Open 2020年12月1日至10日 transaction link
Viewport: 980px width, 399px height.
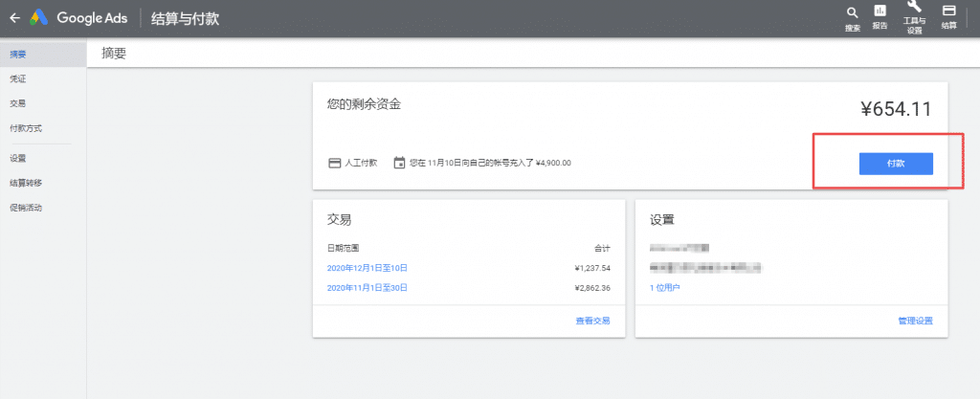[367, 268]
